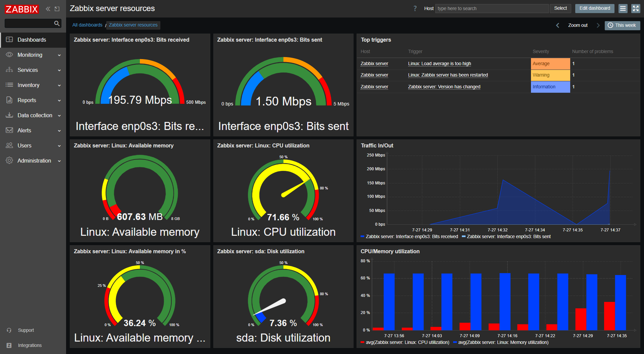Screen dimensions: 644x354
Task: Expand the Users menu chevron
Action: click(59, 145)
